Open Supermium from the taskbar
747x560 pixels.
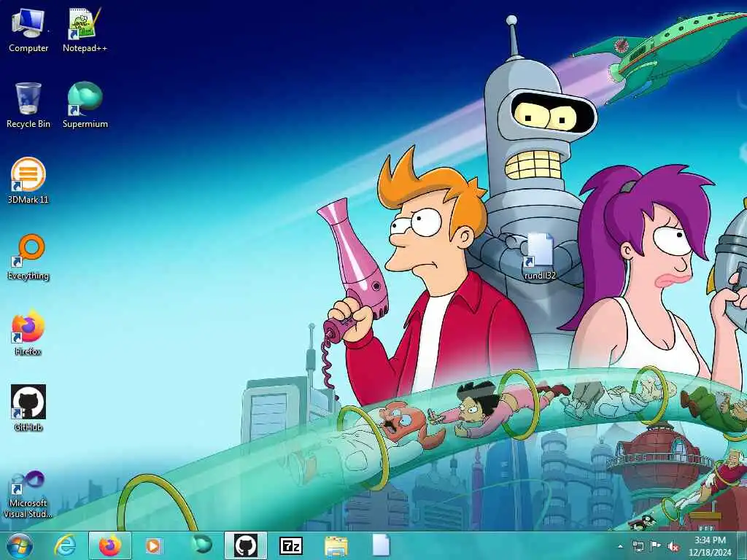click(202, 545)
